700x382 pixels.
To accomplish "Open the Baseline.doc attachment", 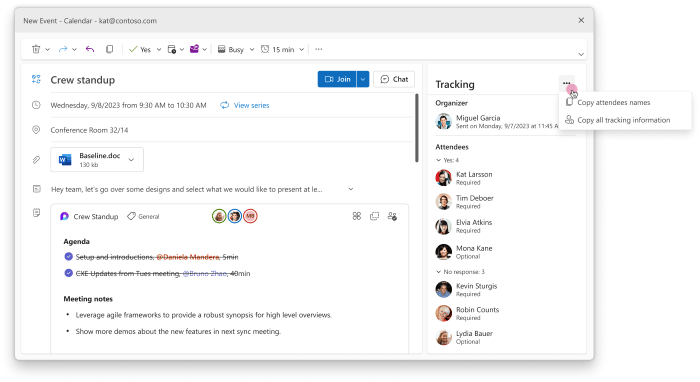I will point(97,159).
